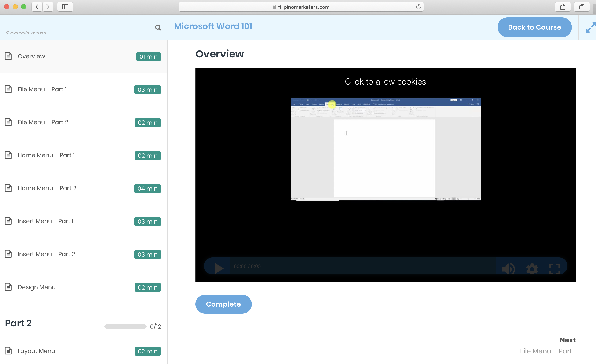Screen dimensions: 596x364
Task: Click the document icon beside File Menu – Part 2
Action: click(x=8, y=122)
